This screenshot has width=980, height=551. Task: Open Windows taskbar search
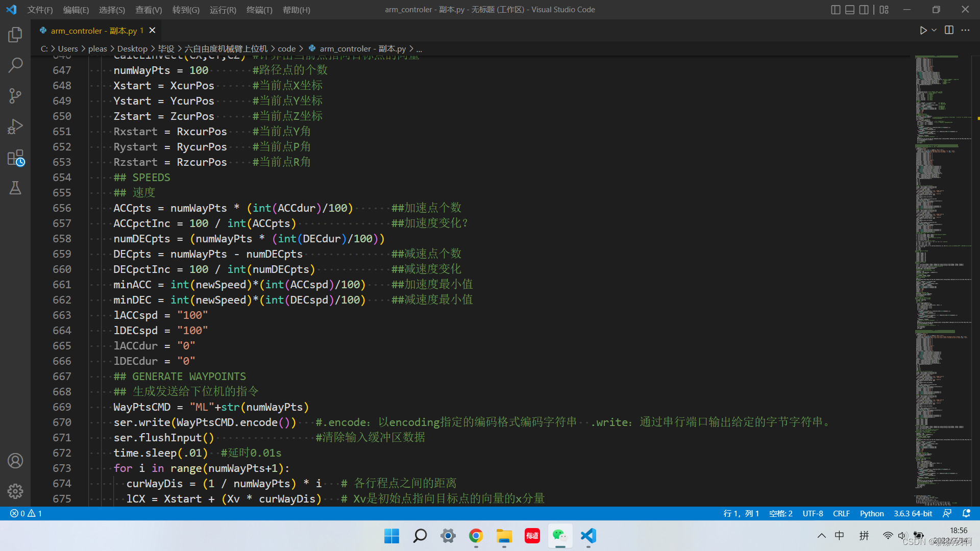tap(420, 536)
